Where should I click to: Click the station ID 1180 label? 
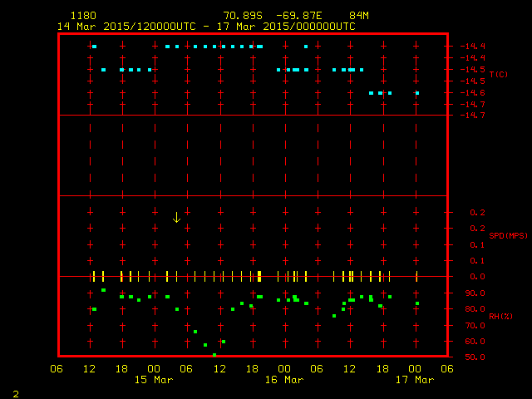(83, 16)
